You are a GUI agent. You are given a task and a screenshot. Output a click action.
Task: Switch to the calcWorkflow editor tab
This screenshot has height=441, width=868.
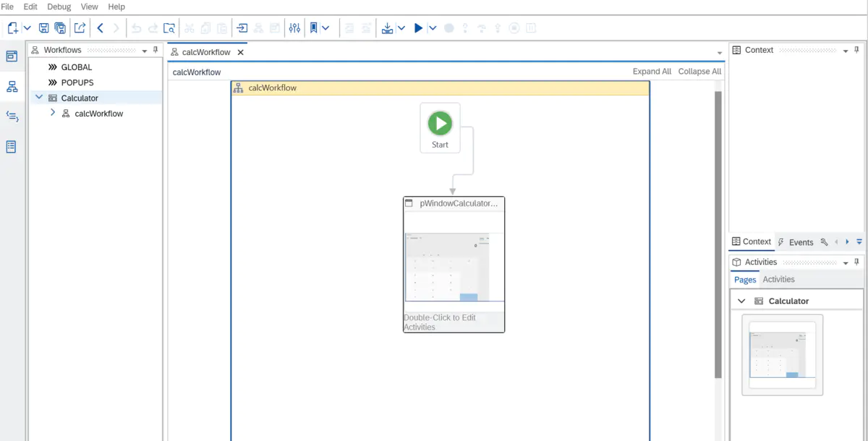point(206,52)
